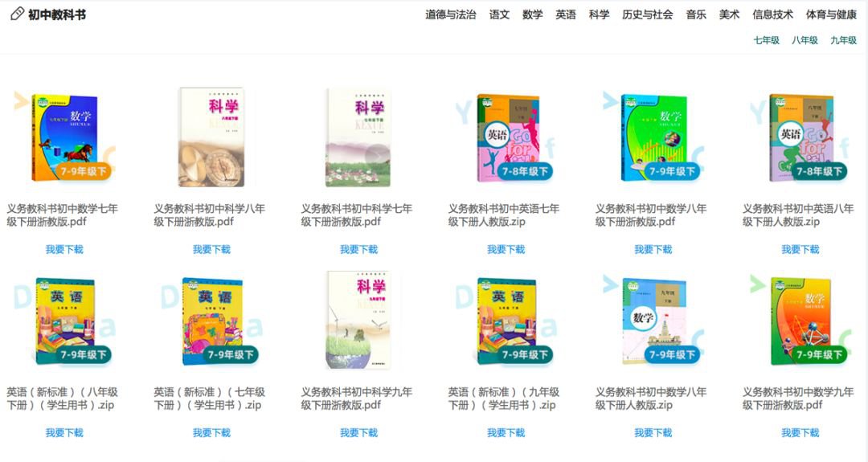
Task: Filter by 九年级 grade
Action: (x=843, y=40)
